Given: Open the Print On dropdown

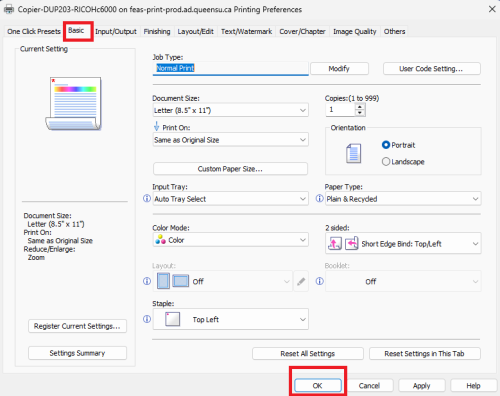Looking at the screenshot, I should [x=230, y=140].
